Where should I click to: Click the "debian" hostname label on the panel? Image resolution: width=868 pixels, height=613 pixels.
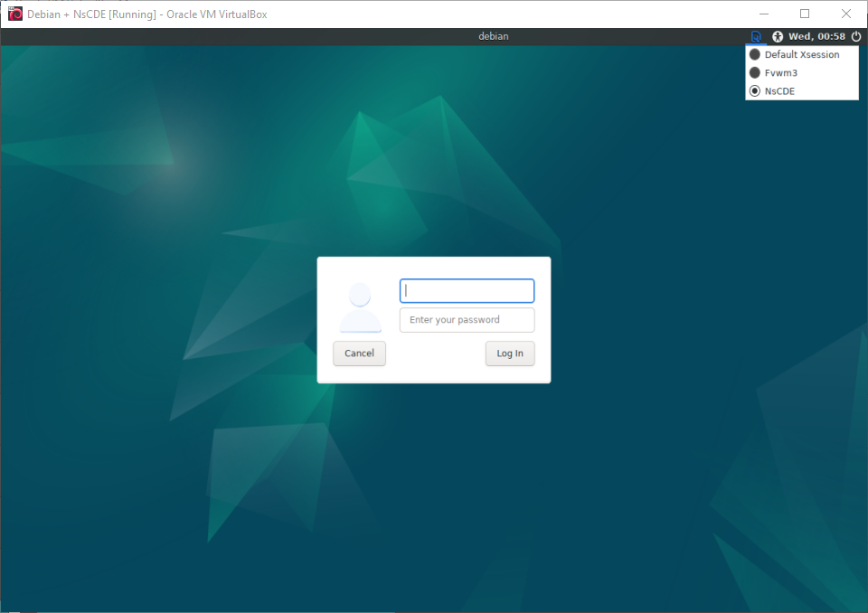pyautogui.click(x=494, y=36)
